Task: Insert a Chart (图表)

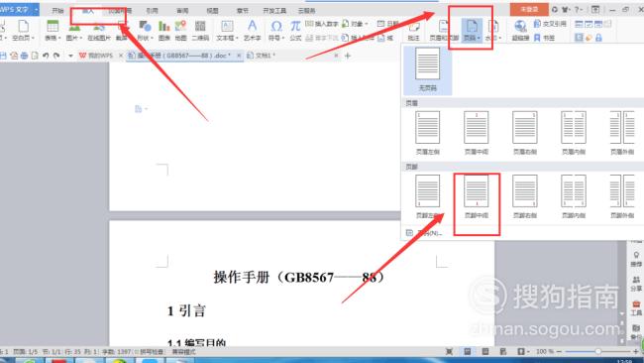Action: [x=164, y=30]
